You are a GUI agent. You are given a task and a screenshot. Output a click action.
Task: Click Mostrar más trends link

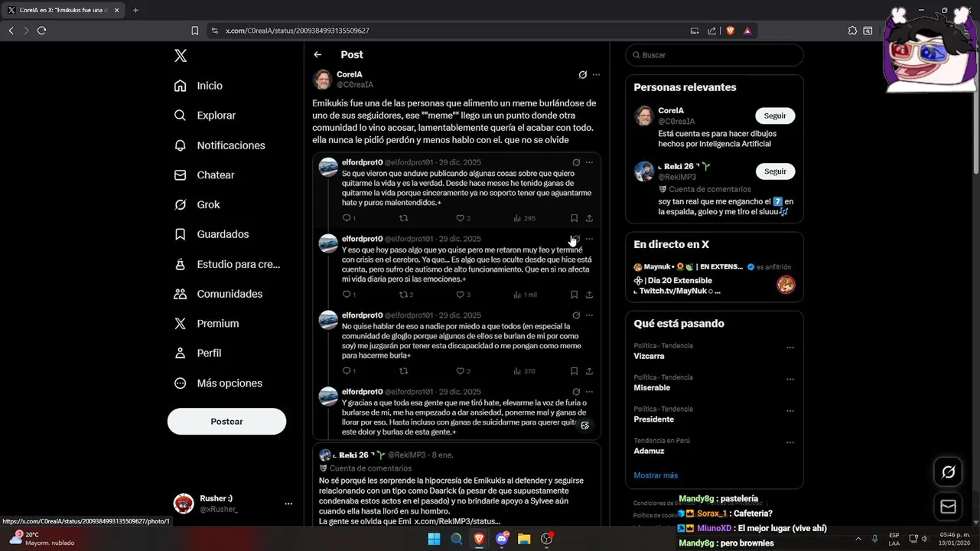click(656, 475)
